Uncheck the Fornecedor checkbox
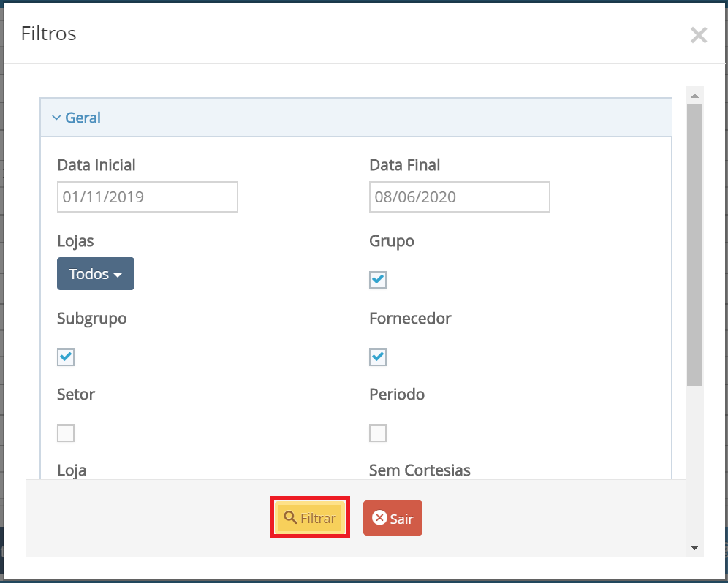The width and height of the screenshot is (728, 583). [x=377, y=357]
